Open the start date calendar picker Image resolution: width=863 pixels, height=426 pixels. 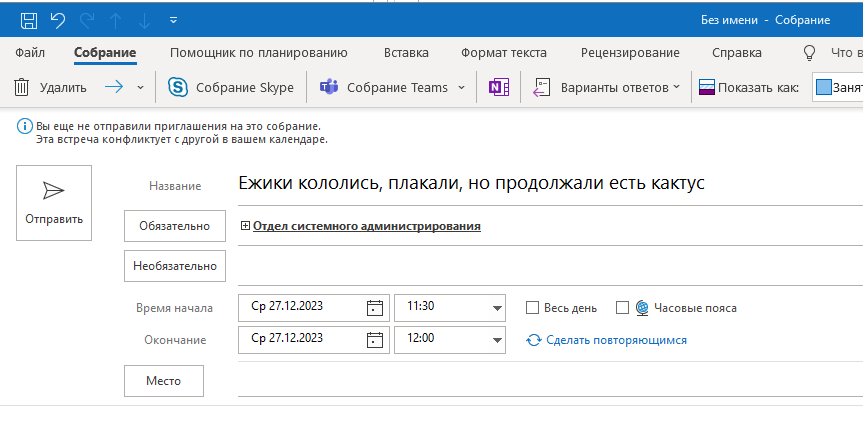pos(375,308)
